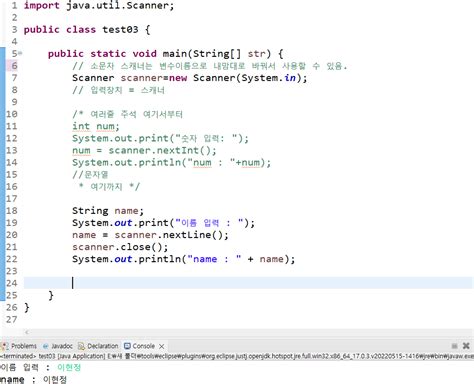The width and height of the screenshot is (474, 384).
Task: Click the left arrow of the horizontal scrollbar
Action: [27, 332]
